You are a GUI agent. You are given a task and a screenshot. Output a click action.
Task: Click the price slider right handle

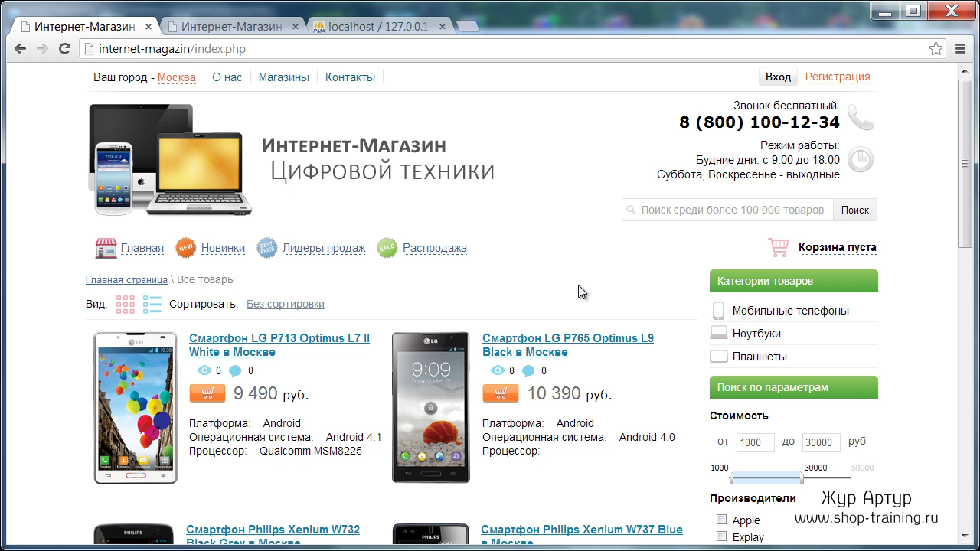coord(801,478)
